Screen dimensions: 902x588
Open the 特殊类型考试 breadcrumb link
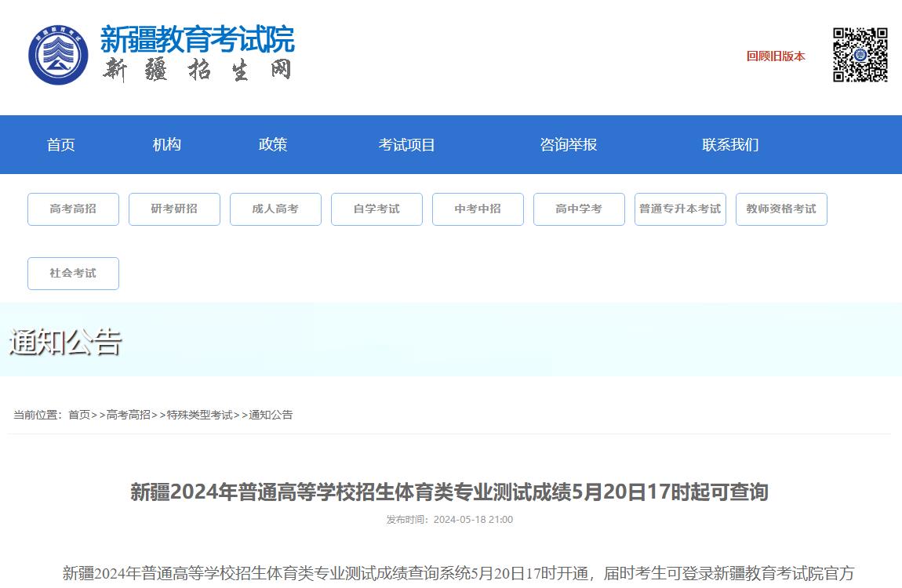[x=202, y=414]
